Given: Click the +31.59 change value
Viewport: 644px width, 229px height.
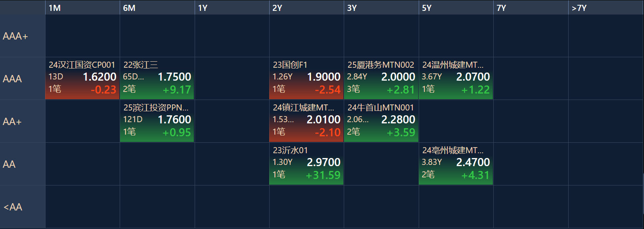Looking at the screenshot, I should pos(323,175).
